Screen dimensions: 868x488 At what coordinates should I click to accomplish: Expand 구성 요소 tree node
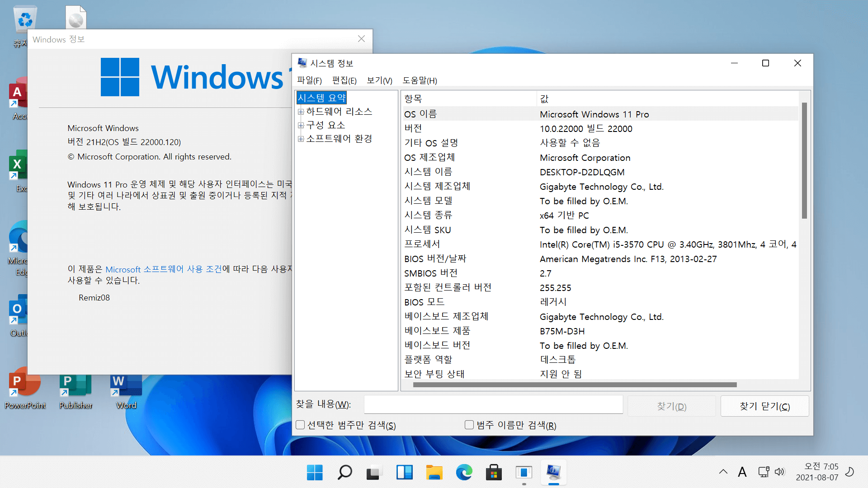301,125
